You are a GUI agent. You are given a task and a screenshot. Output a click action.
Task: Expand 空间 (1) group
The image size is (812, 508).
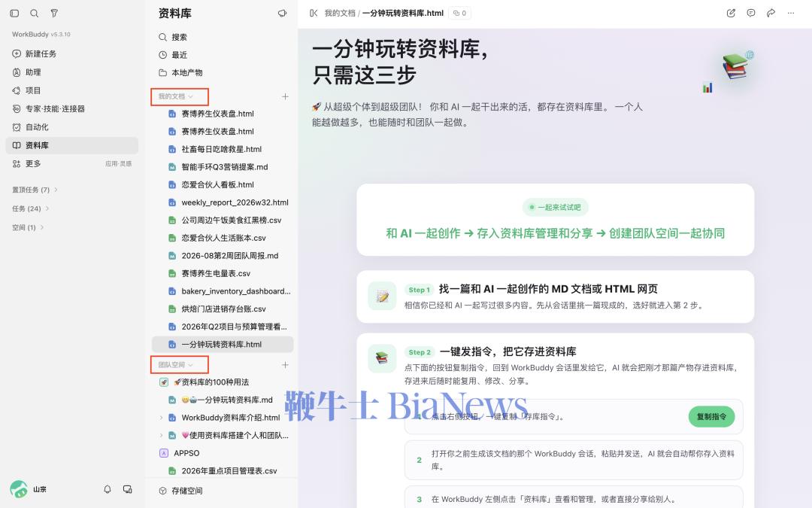point(28,227)
